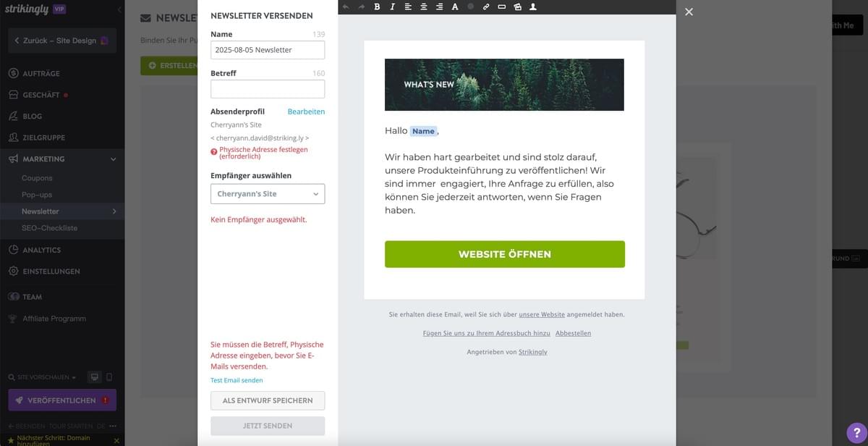Insert personalization using person icon

tap(533, 7)
